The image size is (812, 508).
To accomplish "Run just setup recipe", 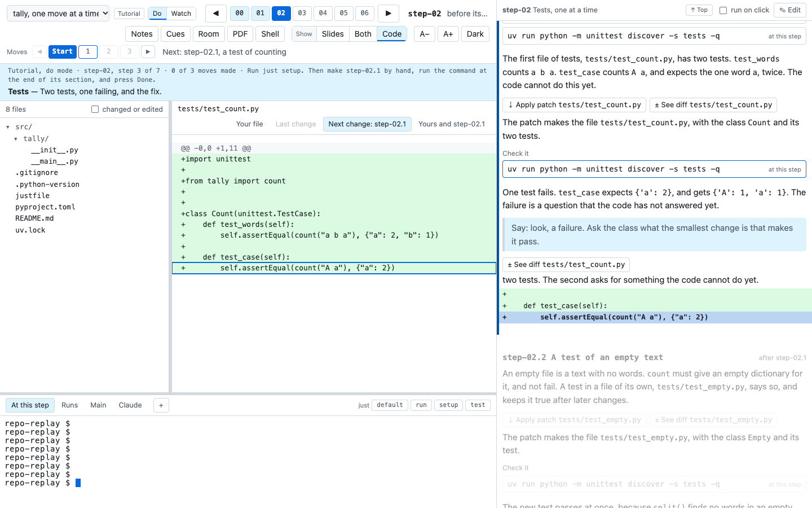I will coord(449,405).
